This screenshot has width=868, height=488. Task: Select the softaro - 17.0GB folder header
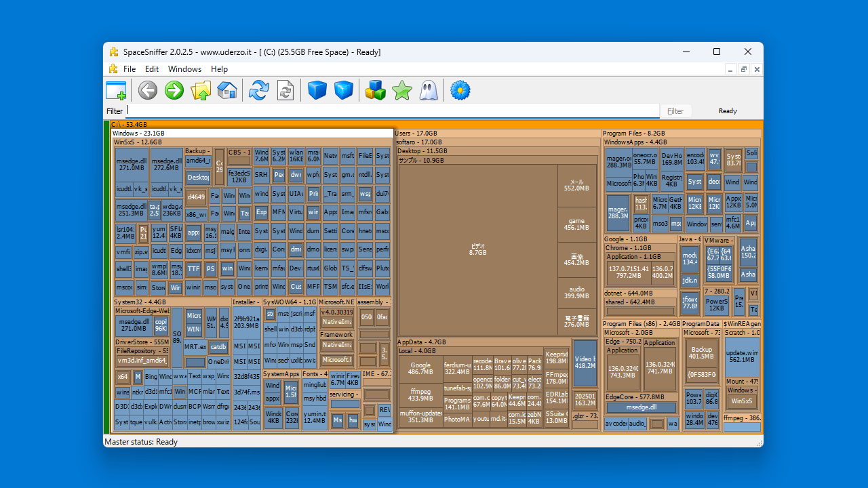(x=498, y=142)
